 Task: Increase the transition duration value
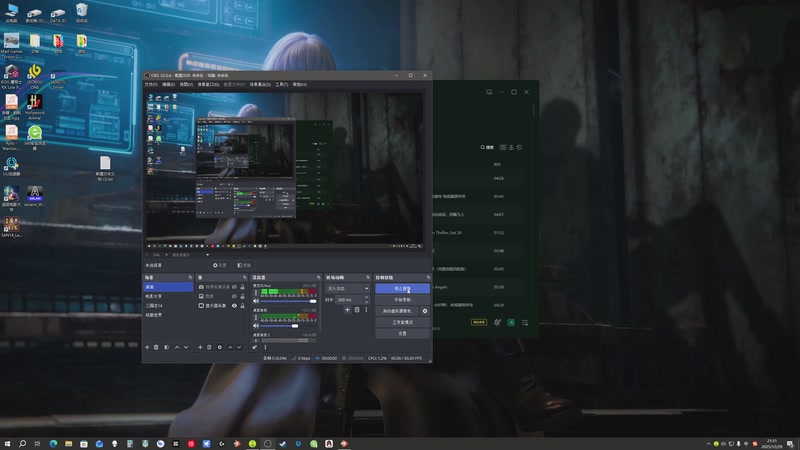(x=366, y=297)
